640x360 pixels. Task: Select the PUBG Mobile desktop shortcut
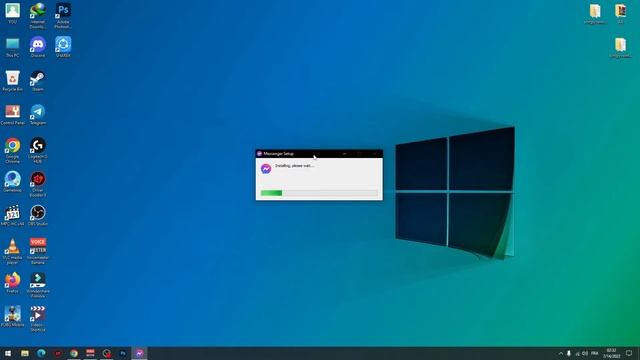pos(12,316)
